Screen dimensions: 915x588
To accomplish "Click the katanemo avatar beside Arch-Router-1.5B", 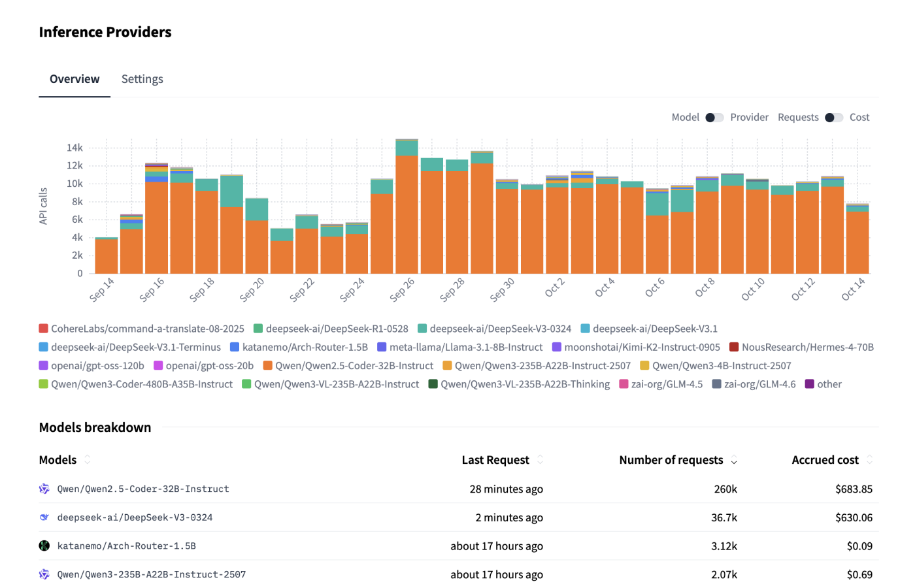I will tap(44, 546).
